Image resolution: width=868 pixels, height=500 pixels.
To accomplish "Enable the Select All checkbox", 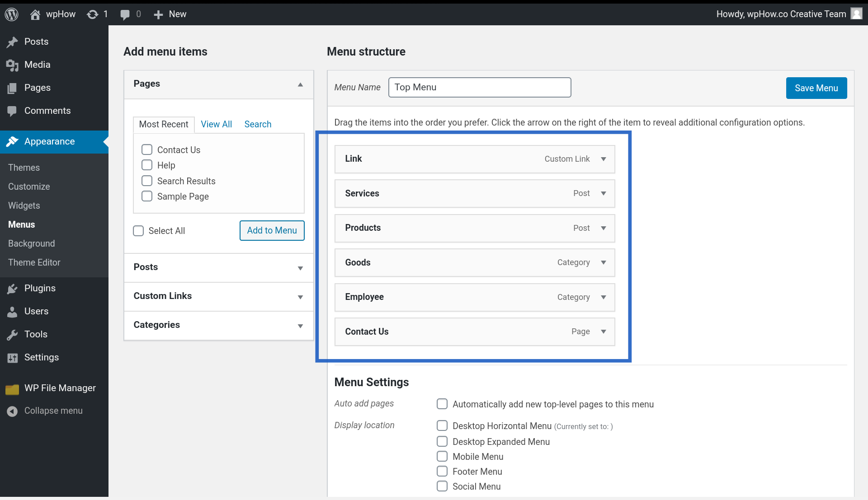I will pyautogui.click(x=138, y=230).
